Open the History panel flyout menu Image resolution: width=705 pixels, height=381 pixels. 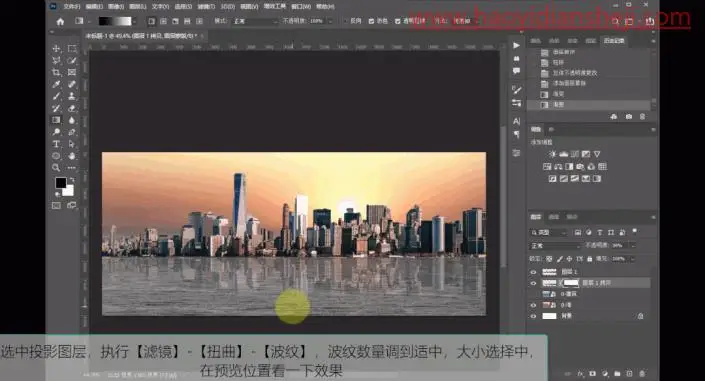[x=653, y=41]
